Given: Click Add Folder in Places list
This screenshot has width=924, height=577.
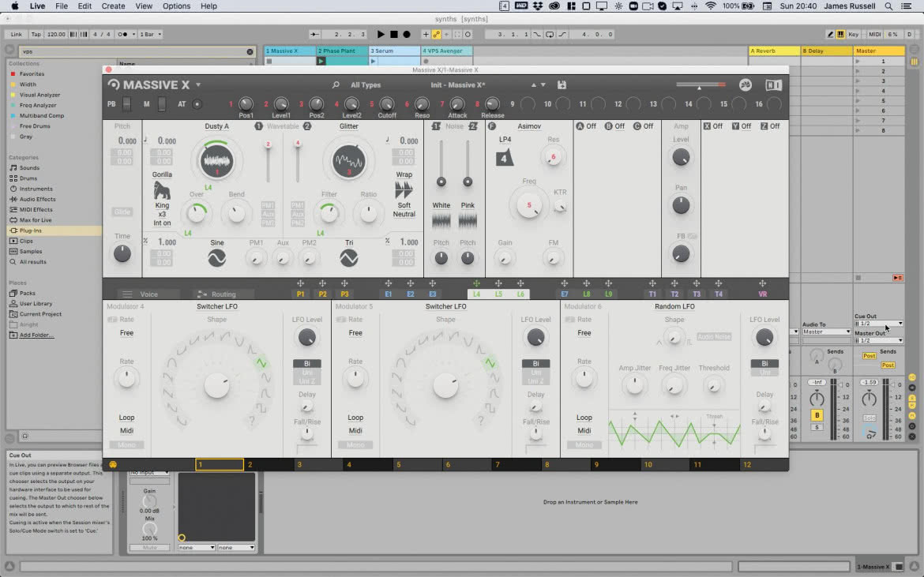Looking at the screenshot, I should click(36, 335).
